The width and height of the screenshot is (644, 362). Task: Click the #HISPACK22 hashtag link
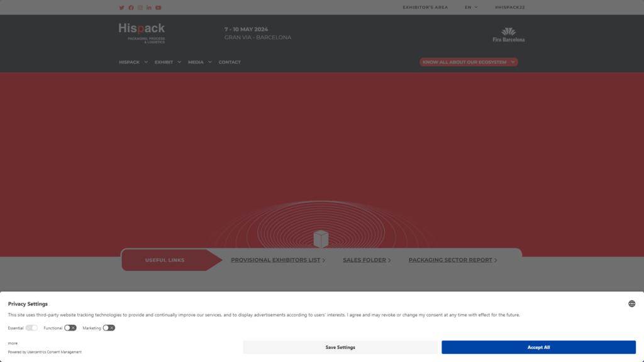(x=509, y=8)
